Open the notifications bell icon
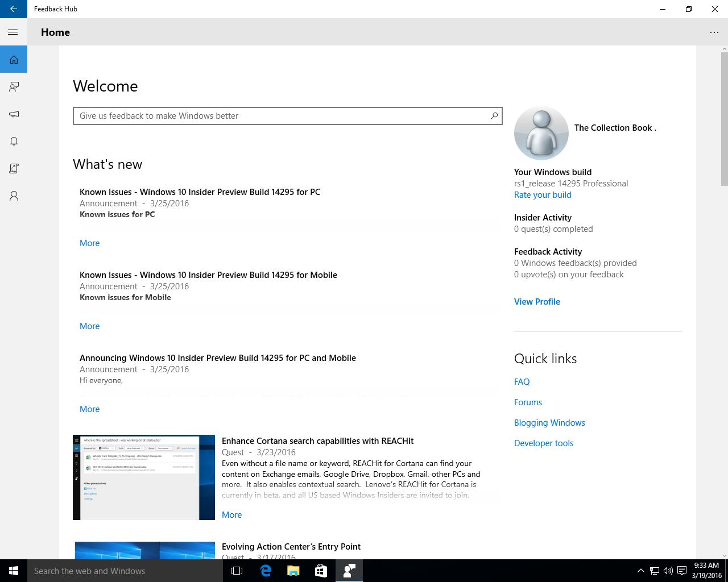The width and height of the screenshot is (728, 582). (14, 142)
